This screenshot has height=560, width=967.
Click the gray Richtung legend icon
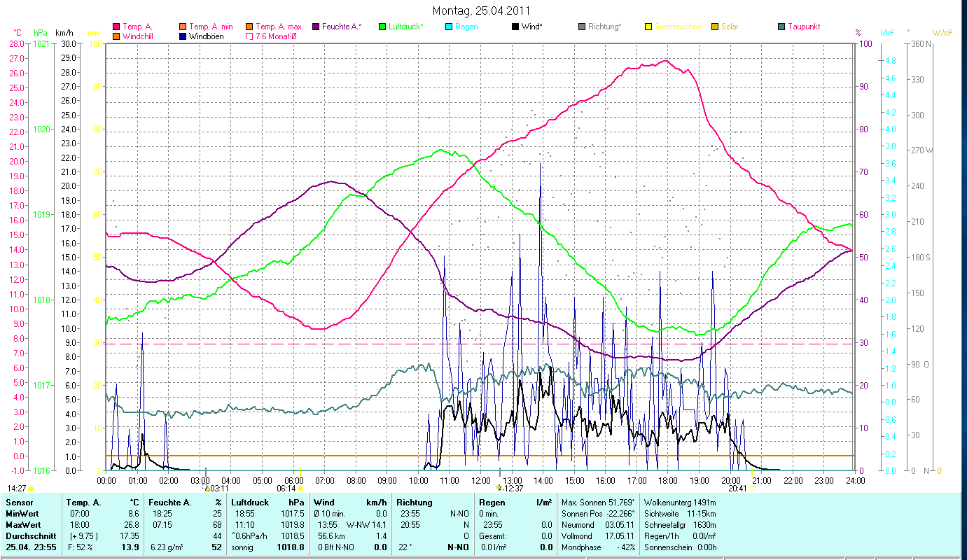[582, 27]
